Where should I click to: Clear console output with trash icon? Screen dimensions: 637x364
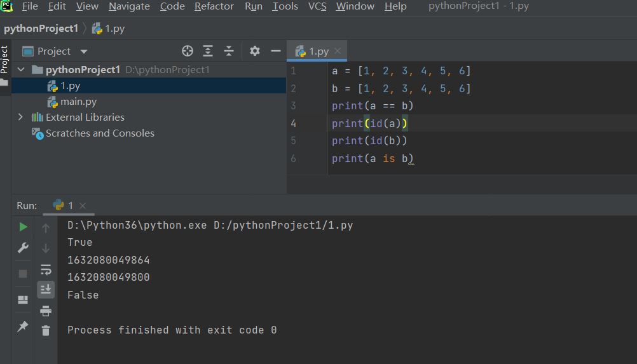pyautogui.click(x=46, y=330)
